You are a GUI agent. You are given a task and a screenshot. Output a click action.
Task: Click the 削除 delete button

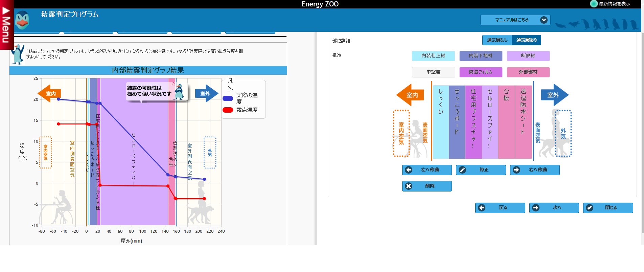[x=427, y=186]
